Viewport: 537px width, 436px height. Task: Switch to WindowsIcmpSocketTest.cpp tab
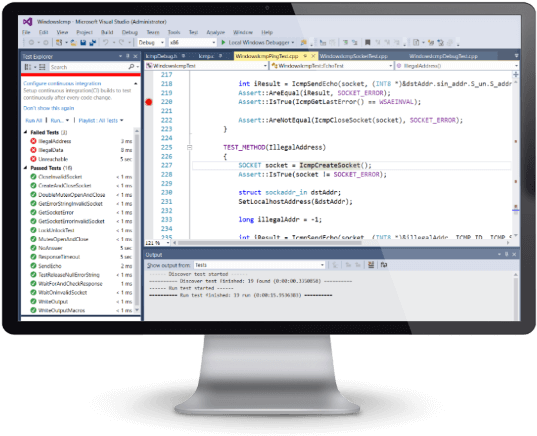tap(354, 56)
